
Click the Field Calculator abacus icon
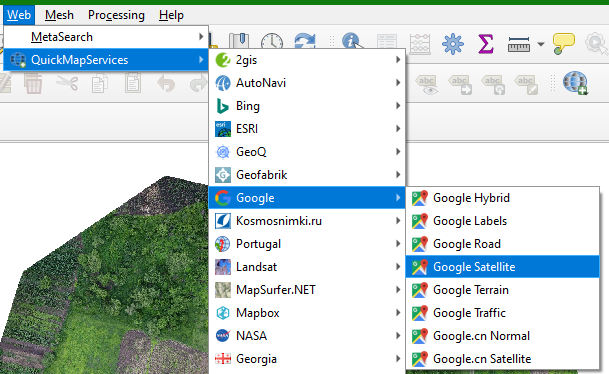tap(420, 43)
